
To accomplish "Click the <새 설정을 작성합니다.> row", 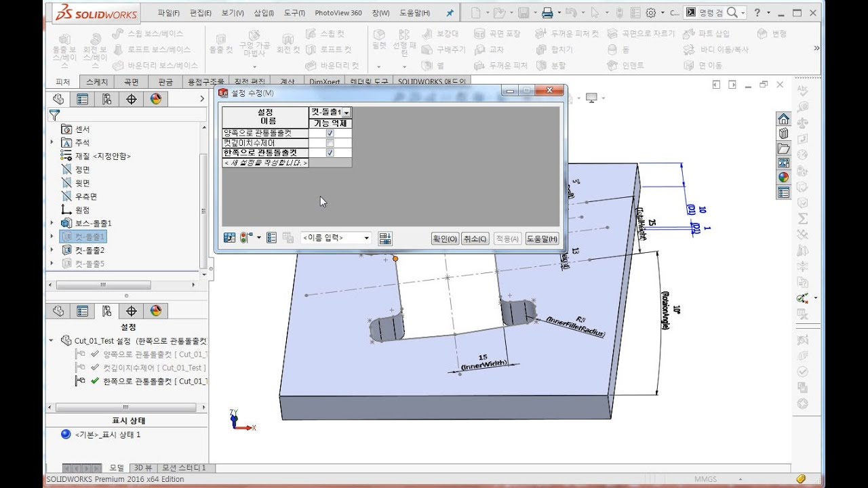I will pyautogui.click(x=266, y=163).
